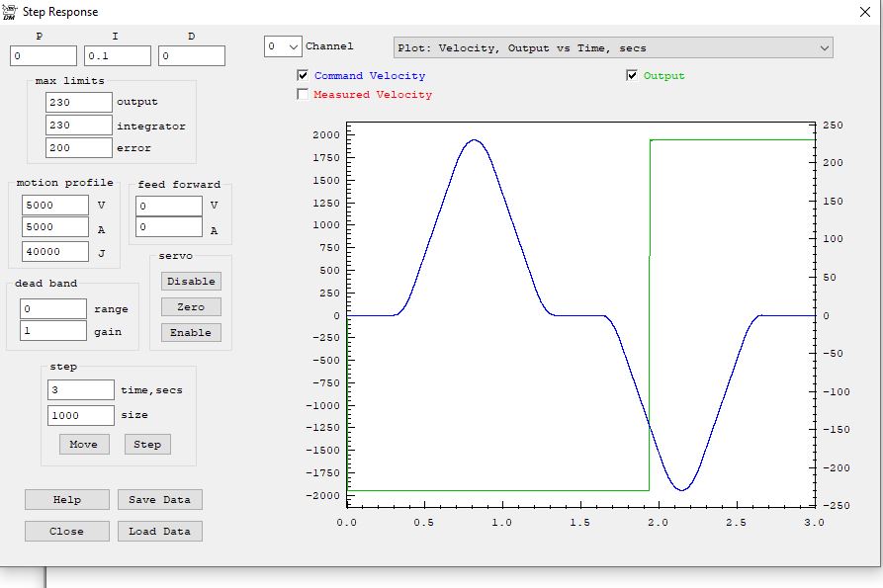Uncheck the Output plot checkbox

click(632, 76)
